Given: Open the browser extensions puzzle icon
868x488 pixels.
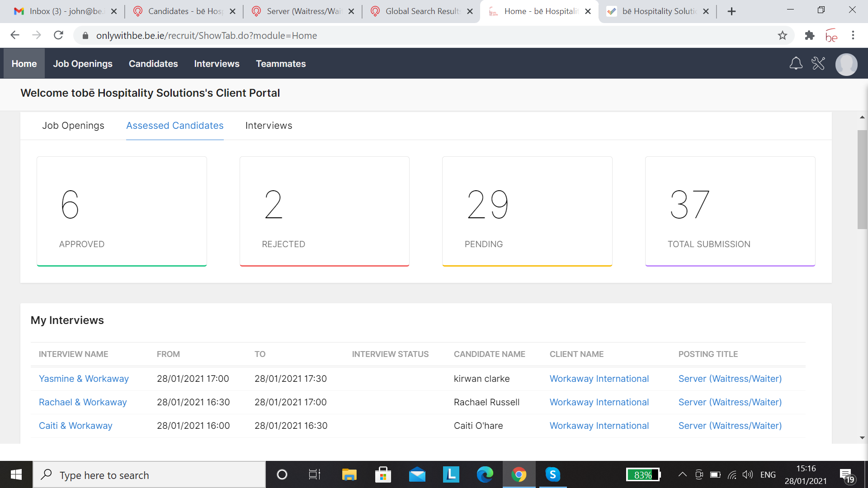Looking at the screenshot, I should tap(809, 35).
